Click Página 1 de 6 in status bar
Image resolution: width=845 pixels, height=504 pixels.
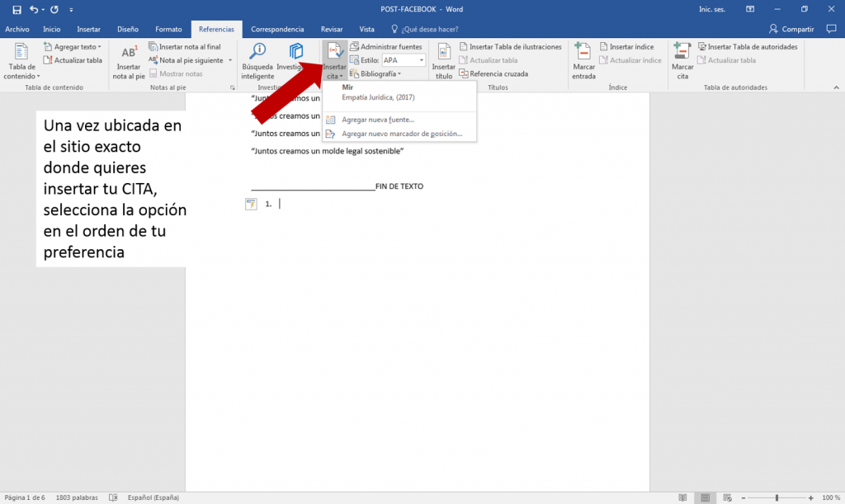click(x=25, y=497)
